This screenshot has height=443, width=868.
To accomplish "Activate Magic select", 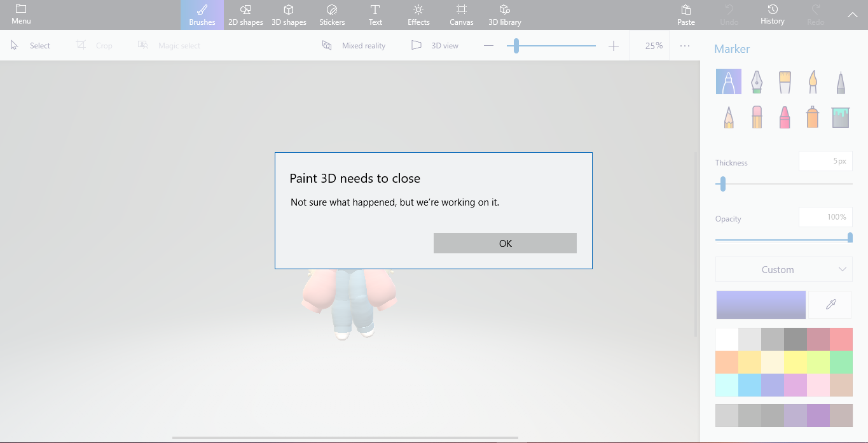I will pos(169,46).
